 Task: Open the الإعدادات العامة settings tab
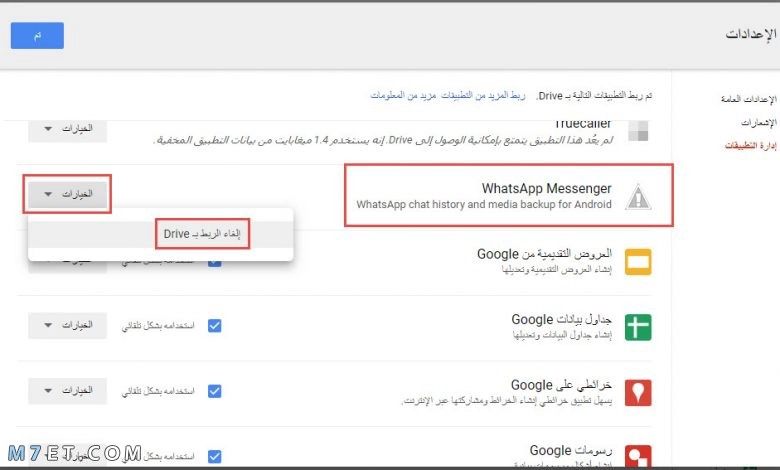pyautogui.click(x=749, y=99)
